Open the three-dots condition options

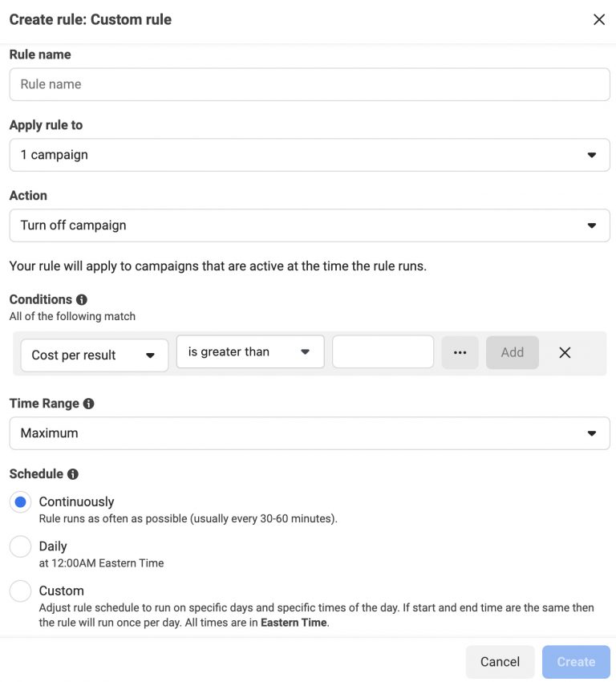pos(460,352)
